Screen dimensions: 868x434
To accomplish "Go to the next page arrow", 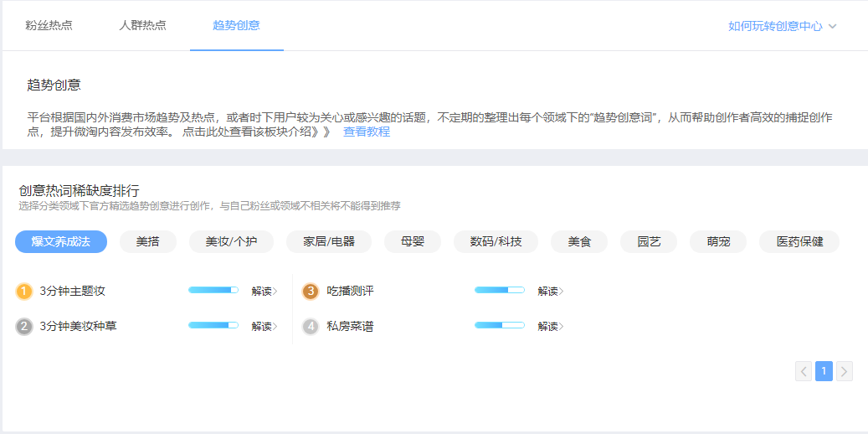I will (845, 371).
